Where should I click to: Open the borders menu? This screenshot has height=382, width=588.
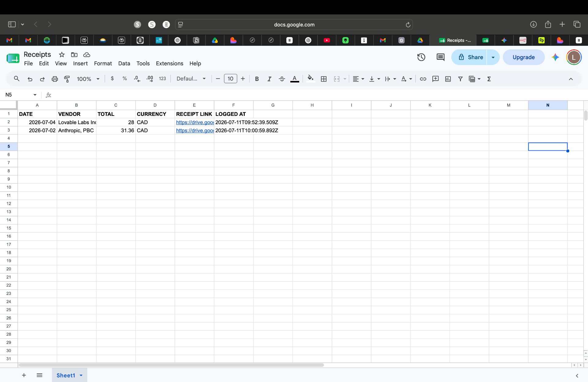pos(324,79)
